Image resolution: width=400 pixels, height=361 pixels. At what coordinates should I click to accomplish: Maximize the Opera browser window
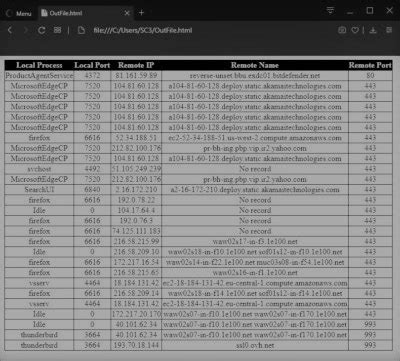click(370, 11)
